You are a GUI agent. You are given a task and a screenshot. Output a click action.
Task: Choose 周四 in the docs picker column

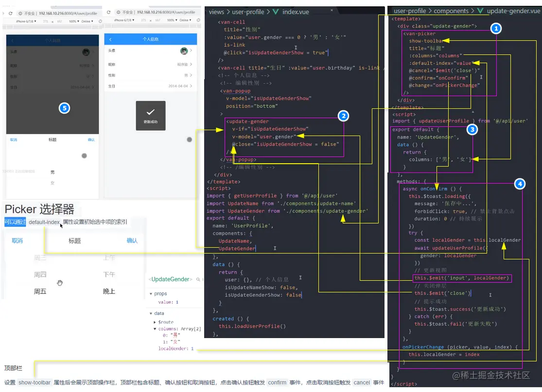(x=40, y=274)
